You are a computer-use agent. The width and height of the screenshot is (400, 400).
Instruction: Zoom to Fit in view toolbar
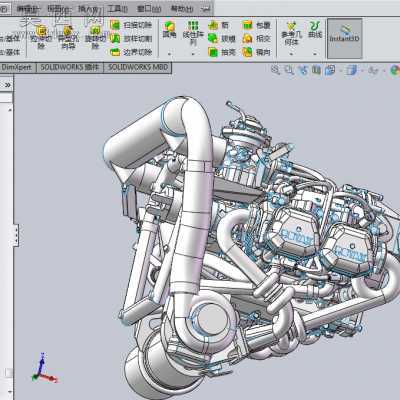point(275,70)
